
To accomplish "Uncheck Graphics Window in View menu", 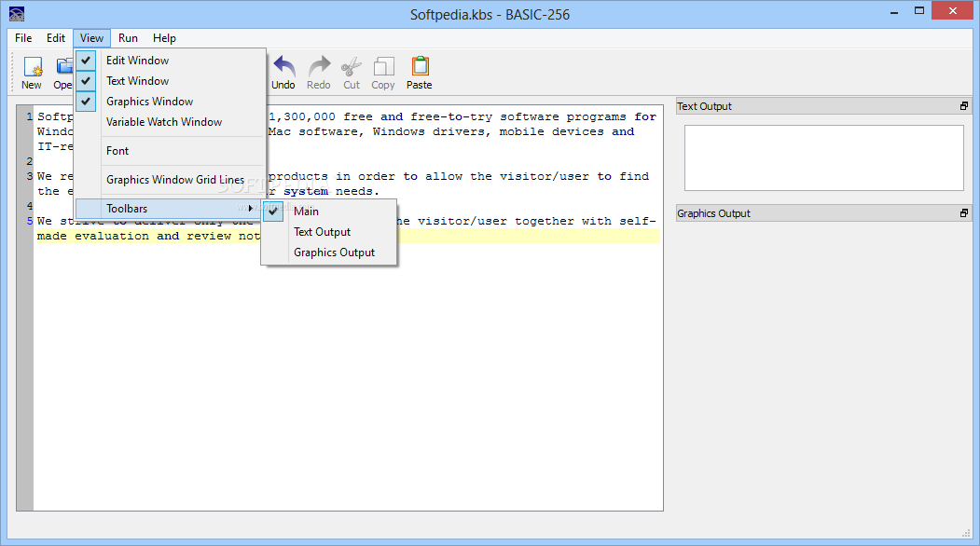I will pyautogui.click(x=170, y=102).
